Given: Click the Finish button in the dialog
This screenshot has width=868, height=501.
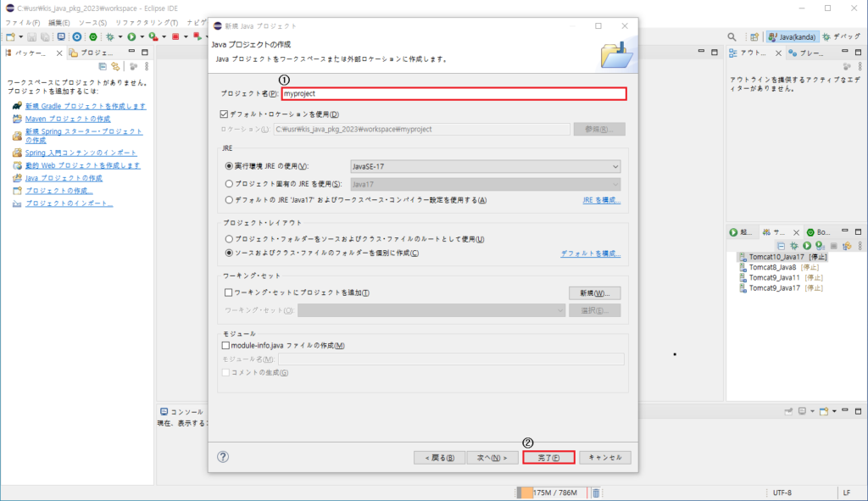Looking at the screenshot, I should pyautogui.click(x=548, y=457).
